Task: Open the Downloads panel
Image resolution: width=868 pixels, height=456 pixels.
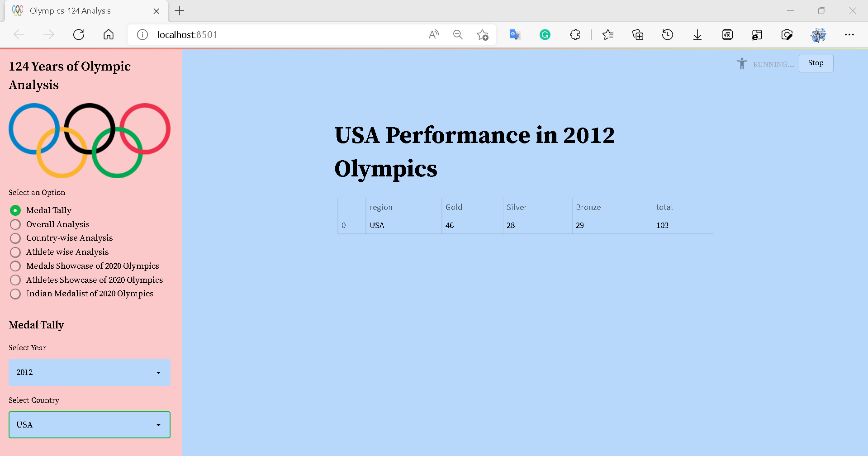Action: click(x=697, y=35)
